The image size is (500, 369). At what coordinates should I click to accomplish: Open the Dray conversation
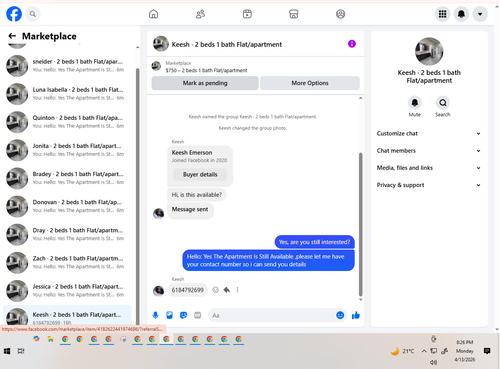coord(68,234)
